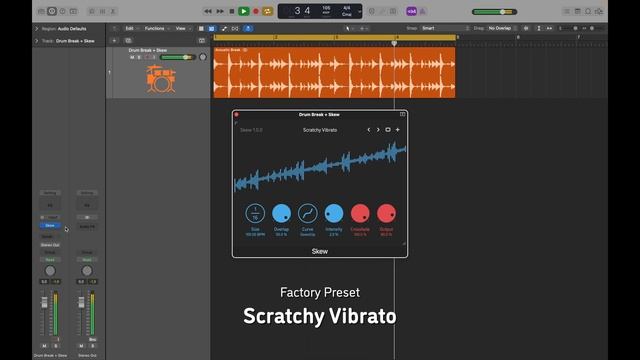Viewport: 640px width, 360px height.
Task: Stop playback with the Stop button
Action: (x=232, y=11)
